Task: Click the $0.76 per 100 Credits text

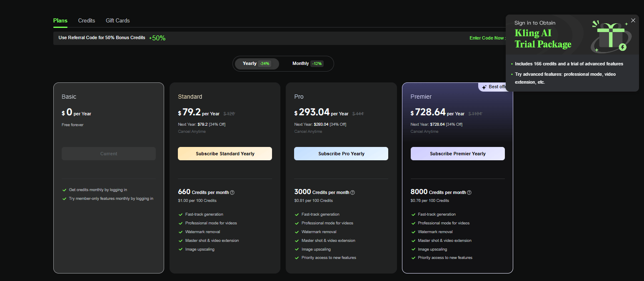Action: point(430,201)
